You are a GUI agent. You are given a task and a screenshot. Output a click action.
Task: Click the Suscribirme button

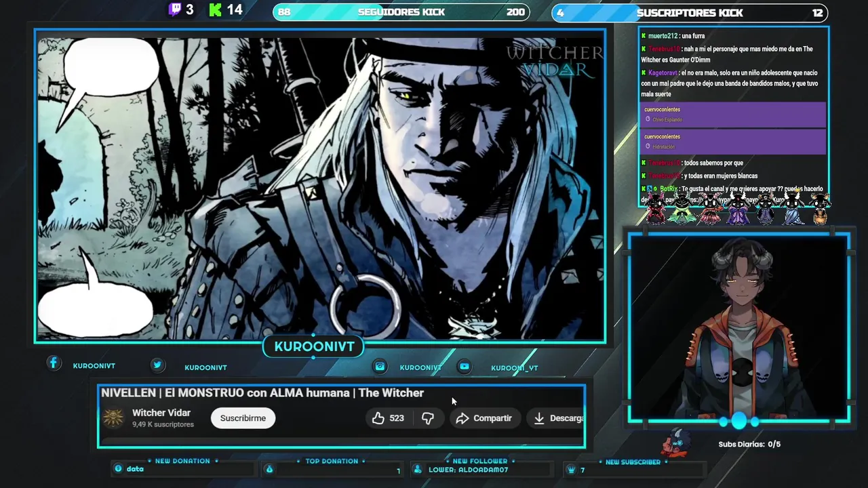(x=243, y=418)
